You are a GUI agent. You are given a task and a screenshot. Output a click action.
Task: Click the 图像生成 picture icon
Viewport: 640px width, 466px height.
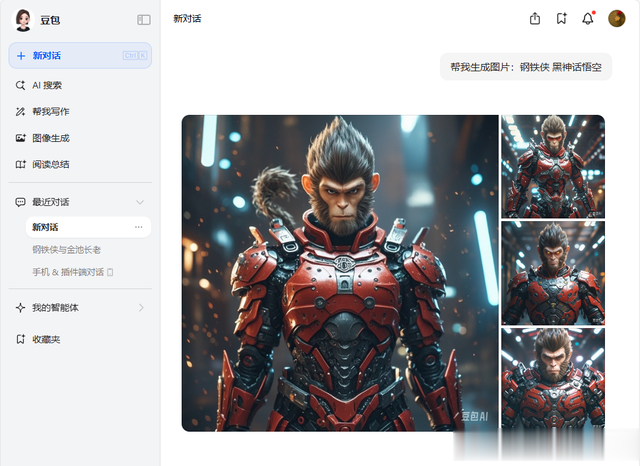(20, 138)
